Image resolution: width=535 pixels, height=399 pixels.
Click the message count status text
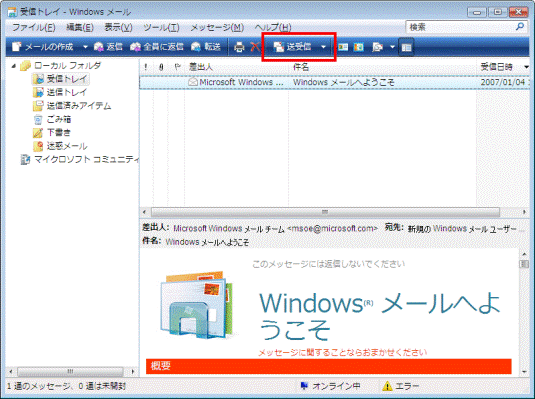point(67,386)
